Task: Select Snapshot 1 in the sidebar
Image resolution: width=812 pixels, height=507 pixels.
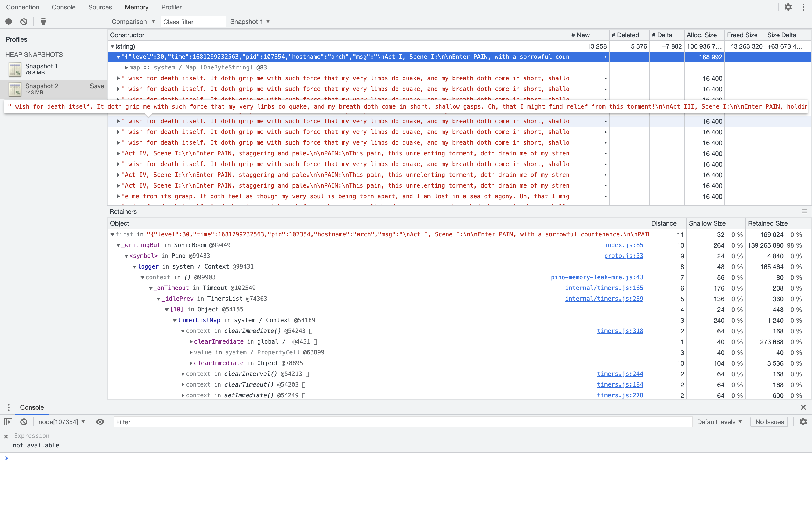Action: click(42, 69)
